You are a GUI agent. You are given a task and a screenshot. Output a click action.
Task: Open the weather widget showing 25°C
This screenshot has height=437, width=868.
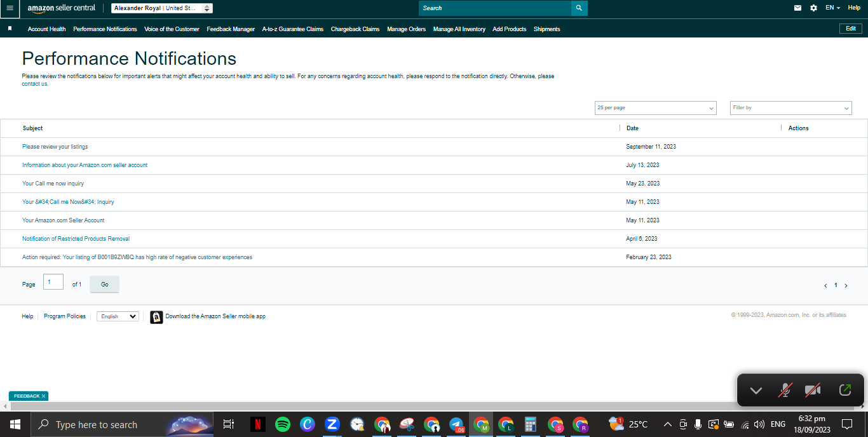point(628,424)
